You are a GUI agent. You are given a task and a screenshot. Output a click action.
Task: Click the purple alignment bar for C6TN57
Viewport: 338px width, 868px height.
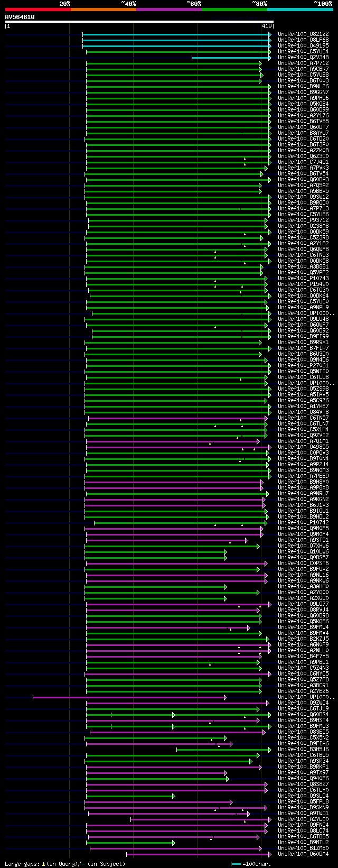coord(178,418)
